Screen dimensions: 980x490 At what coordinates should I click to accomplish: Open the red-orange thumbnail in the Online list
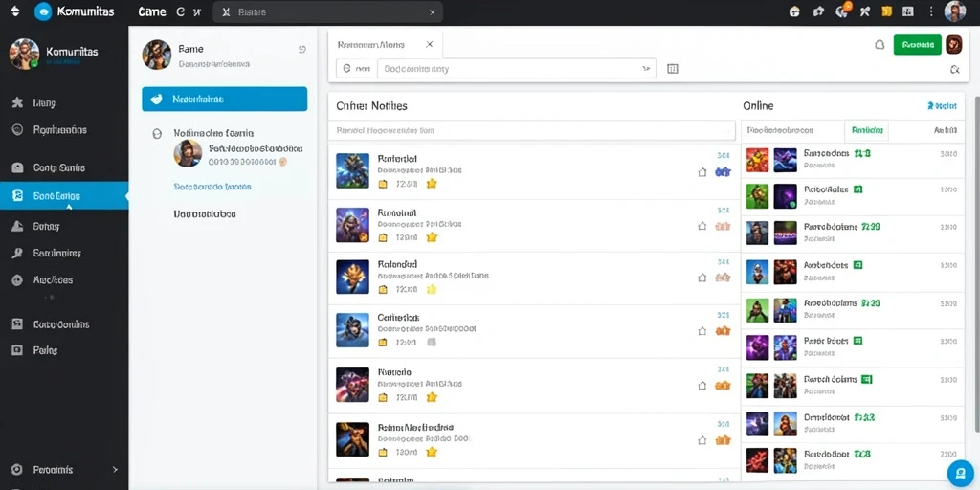pyautogui.click(x=758, y=160)
